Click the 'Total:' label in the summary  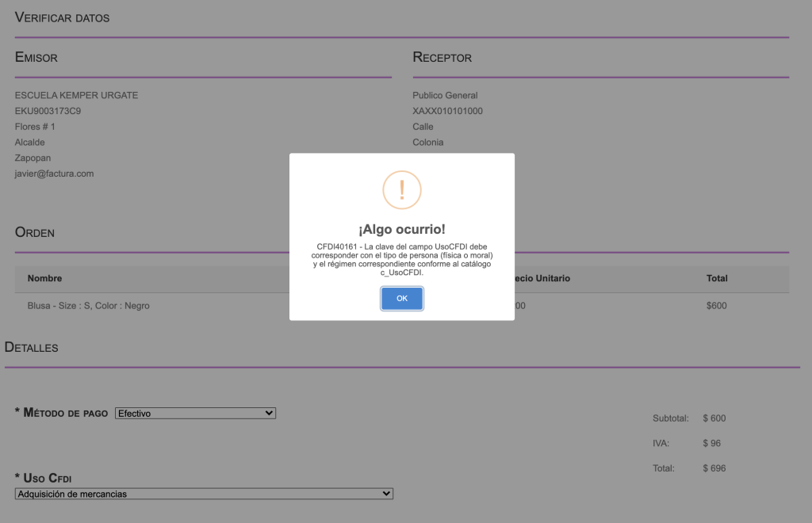pos(664,468)
